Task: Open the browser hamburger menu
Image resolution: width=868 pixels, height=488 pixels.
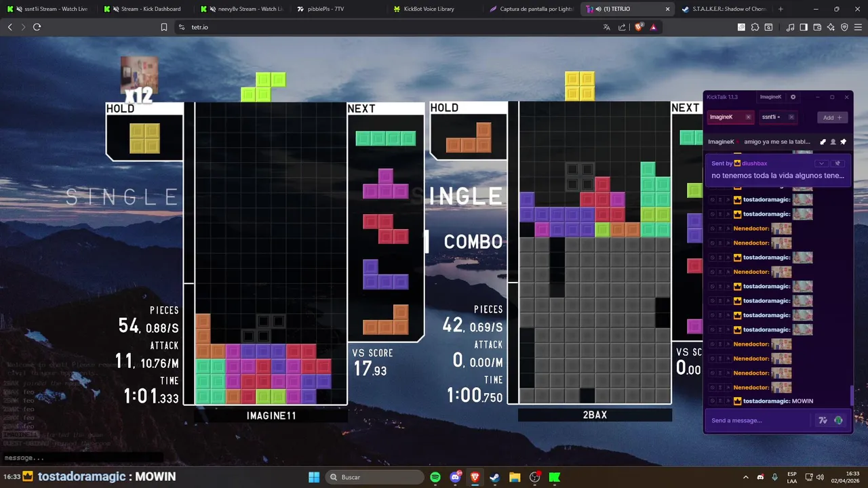Action: pos(858,27)
